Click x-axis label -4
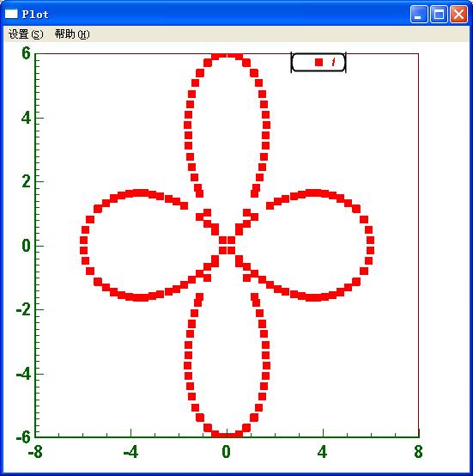The height and width of the screenshot is (476, 473). click(131, 452)
